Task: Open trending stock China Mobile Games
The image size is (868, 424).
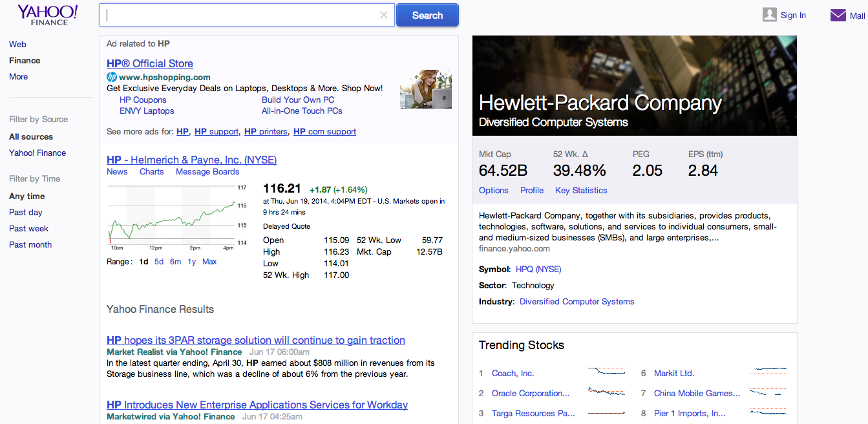Action: click(x=697, y=393)
